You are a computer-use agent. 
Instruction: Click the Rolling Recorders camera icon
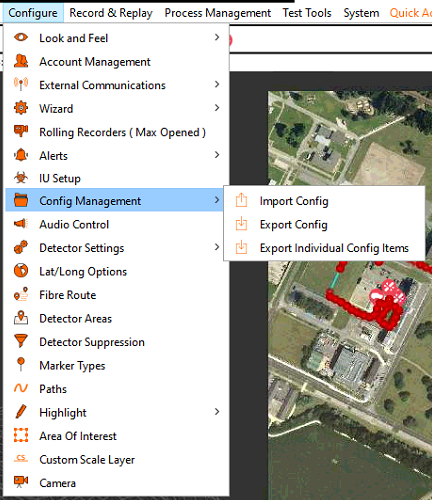pos(21,131)
